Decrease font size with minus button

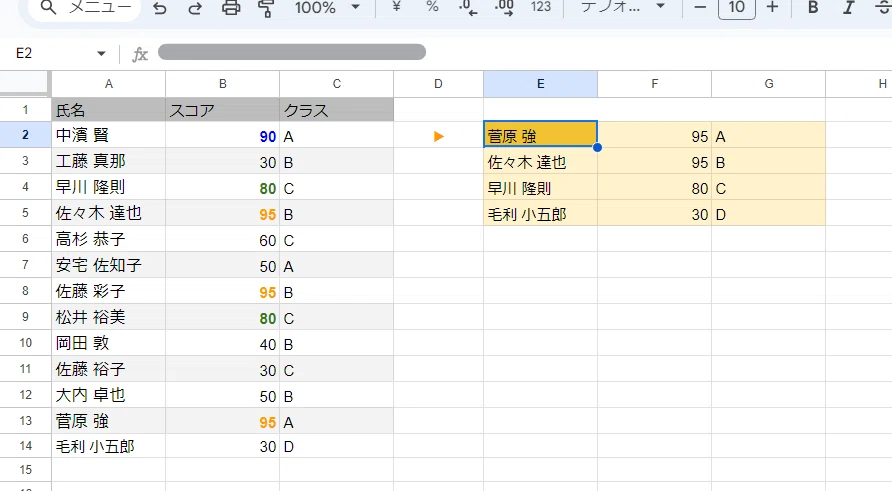point(700,8)
